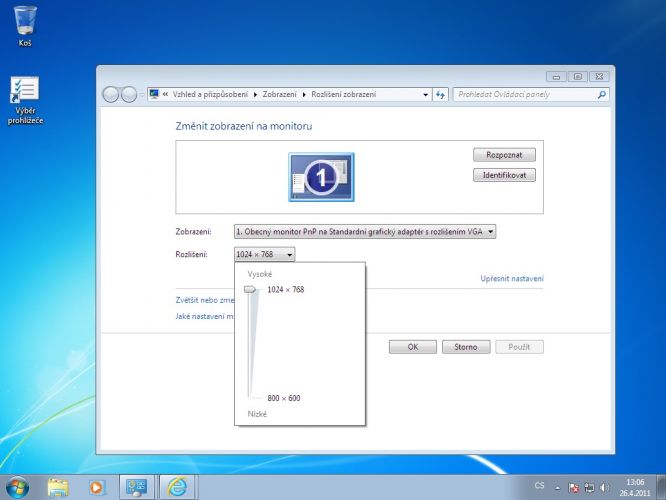666x500 pixels.
Task: Select the Výběr prohlížeče desktop shortcut
Action: coord(25,100)
